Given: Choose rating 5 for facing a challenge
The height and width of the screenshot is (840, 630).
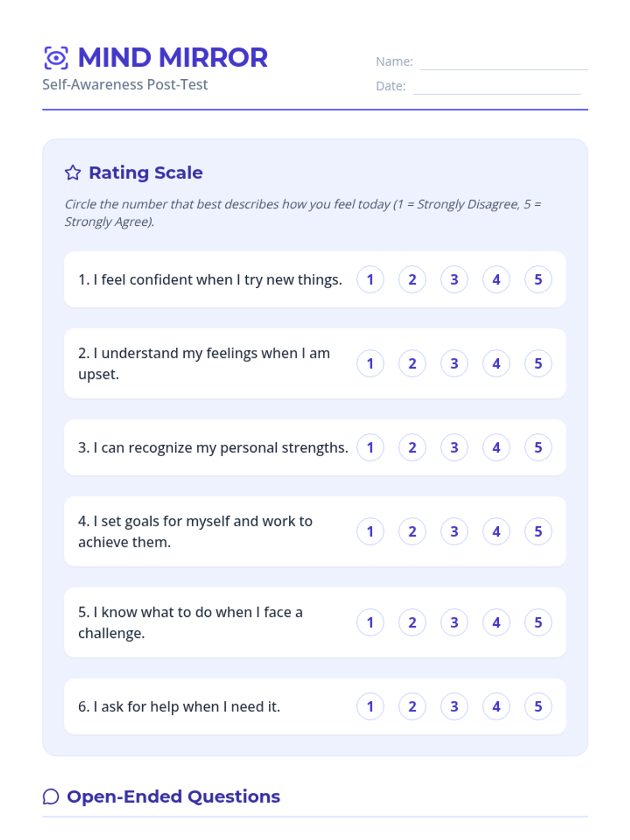Looking at the screenshot, I should tap(538, 622).
